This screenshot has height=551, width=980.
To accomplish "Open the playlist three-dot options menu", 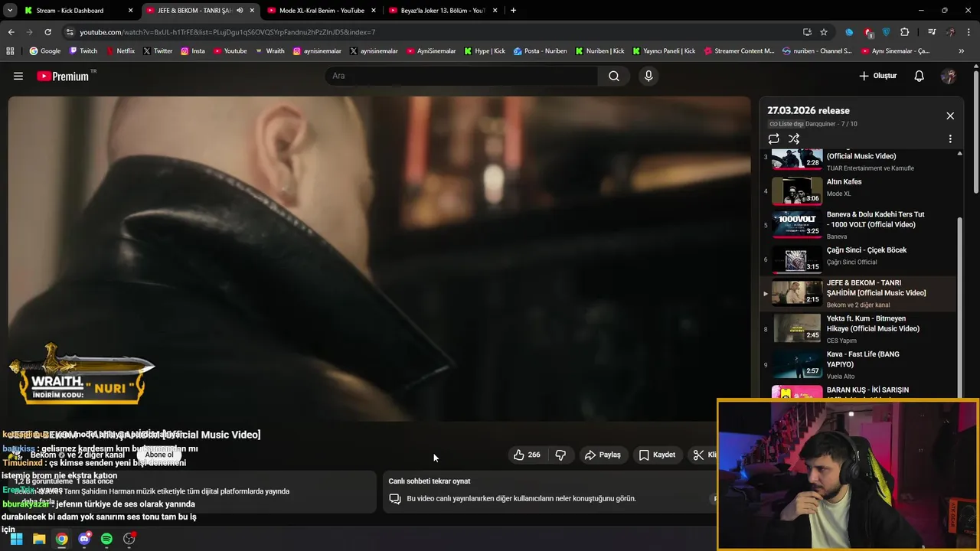I will [950, 139].
